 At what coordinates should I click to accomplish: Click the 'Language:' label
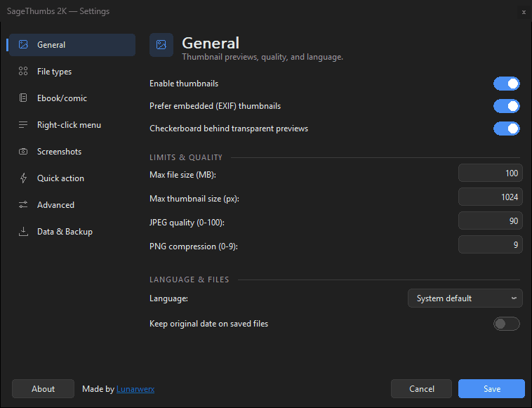[168, 298]
